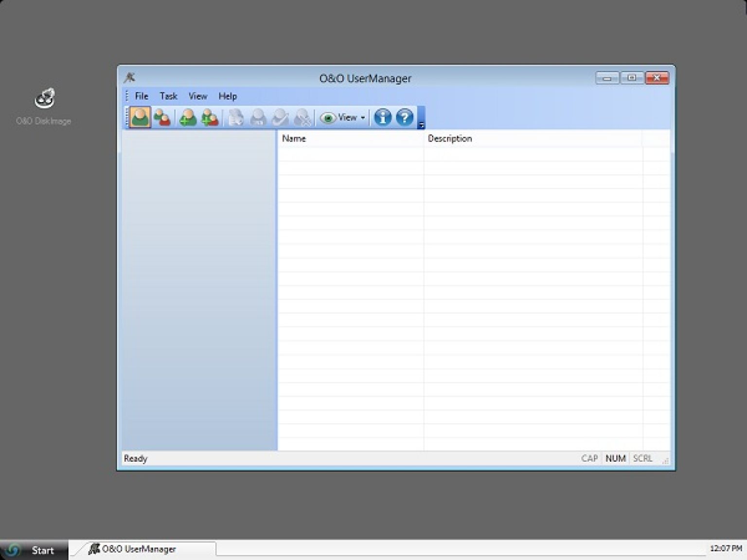Click the blue question mark help icon
Viewport: 747px width, 560px height.
tap(405, 117)
